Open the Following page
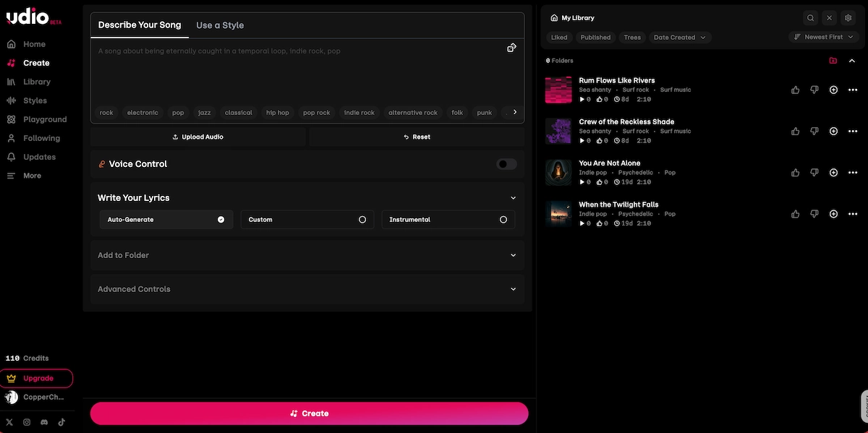Viewport: 868px width, 433px height. point(33,138)
